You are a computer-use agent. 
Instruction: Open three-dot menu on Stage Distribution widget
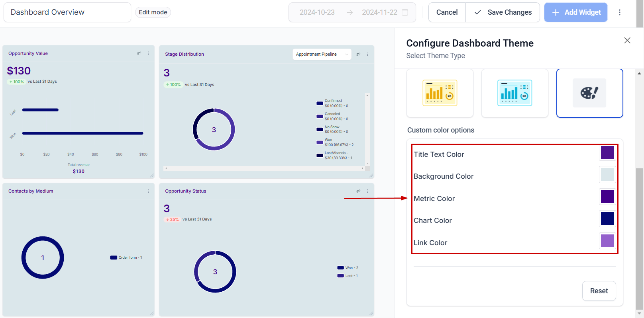tap(367, 55)
